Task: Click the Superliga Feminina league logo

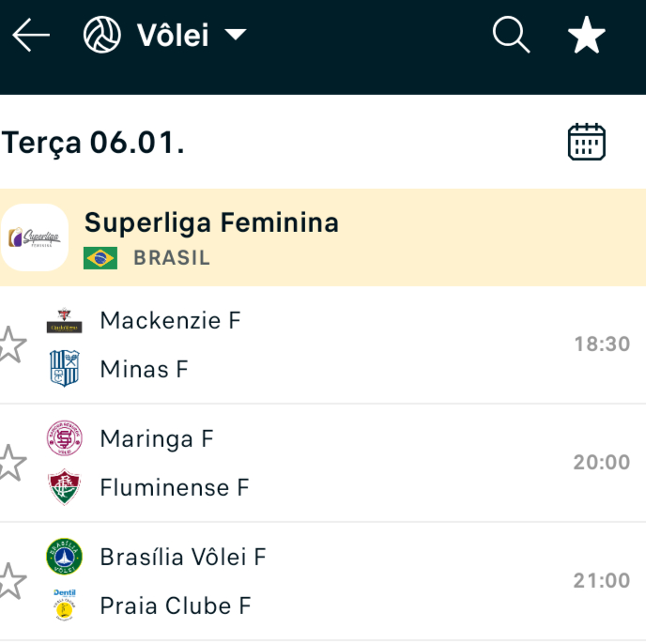Action: [x=35, y=238]
